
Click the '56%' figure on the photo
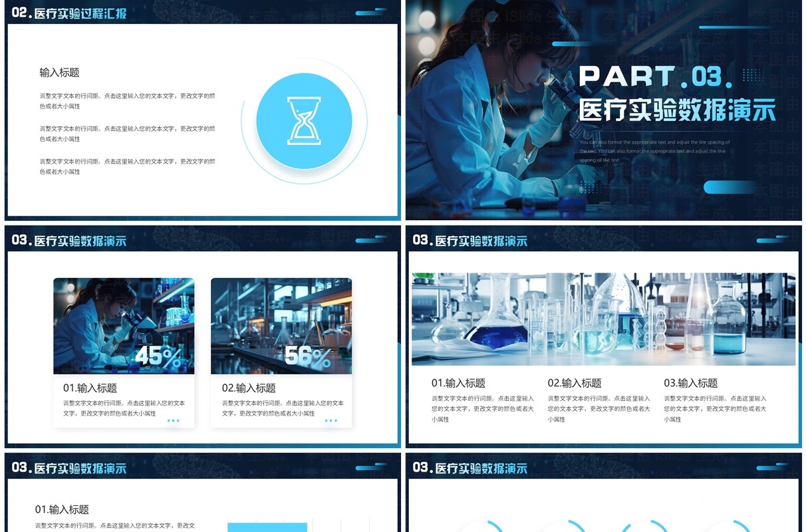pos(308,358)
